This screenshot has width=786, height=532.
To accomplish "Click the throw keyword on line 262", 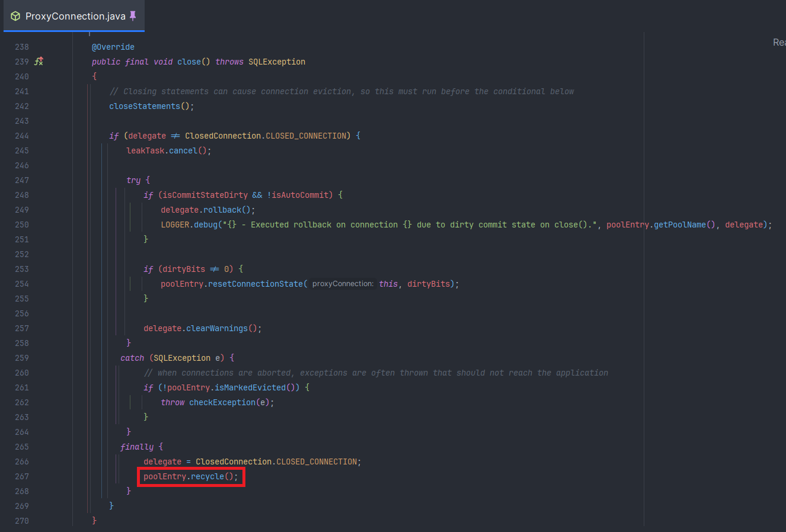I will 172,402.
